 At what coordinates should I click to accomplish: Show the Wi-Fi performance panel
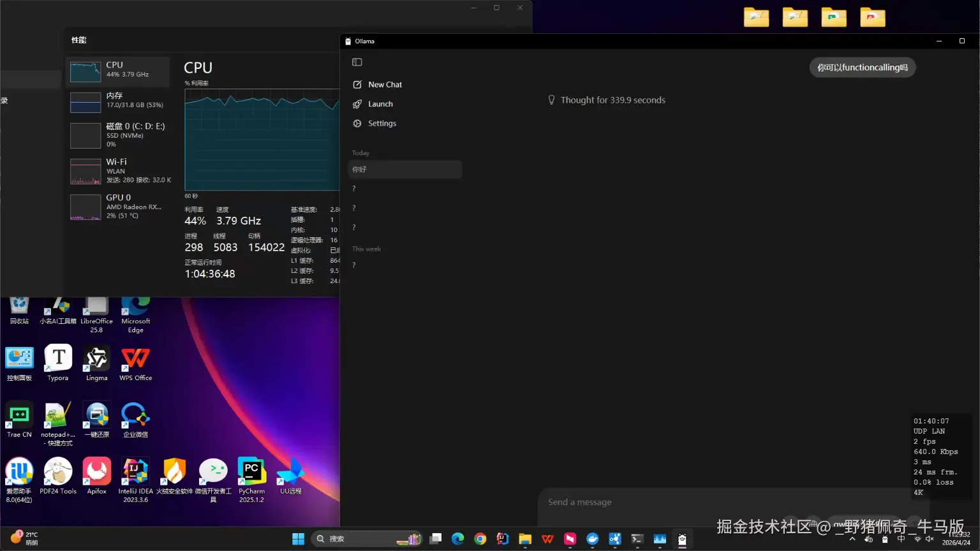pyautogui.click(x=118, y=171)
